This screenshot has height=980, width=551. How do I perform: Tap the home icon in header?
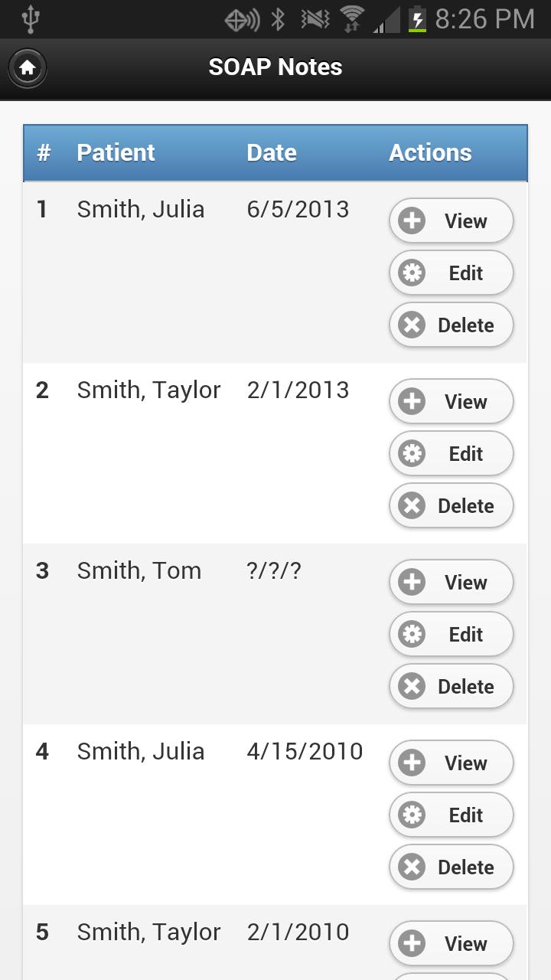coord(28,68)
